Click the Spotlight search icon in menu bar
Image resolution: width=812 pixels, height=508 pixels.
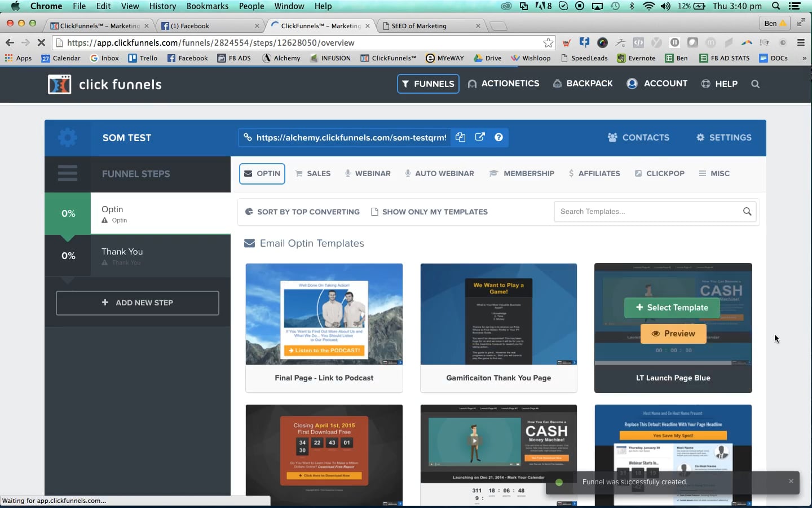[776, 6]
